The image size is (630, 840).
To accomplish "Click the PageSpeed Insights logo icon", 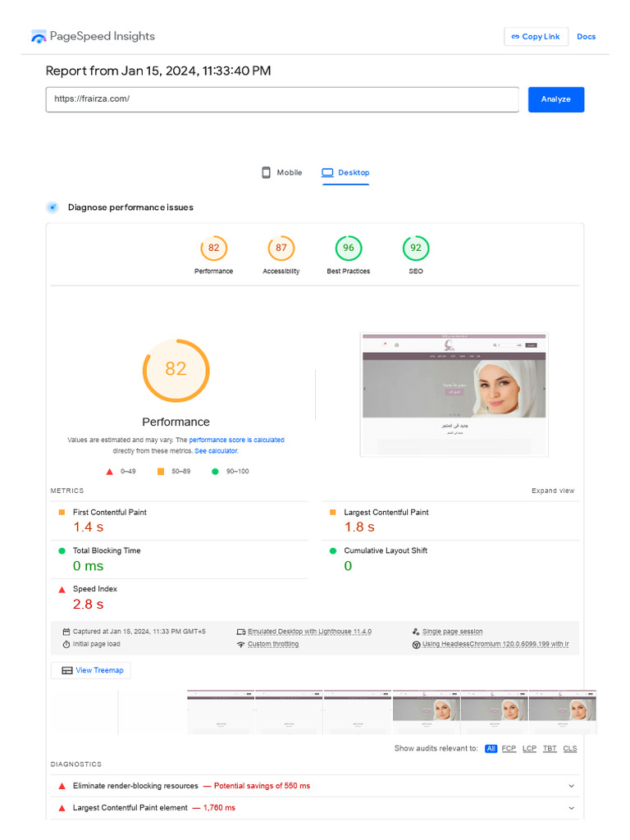I will [39, 36].
